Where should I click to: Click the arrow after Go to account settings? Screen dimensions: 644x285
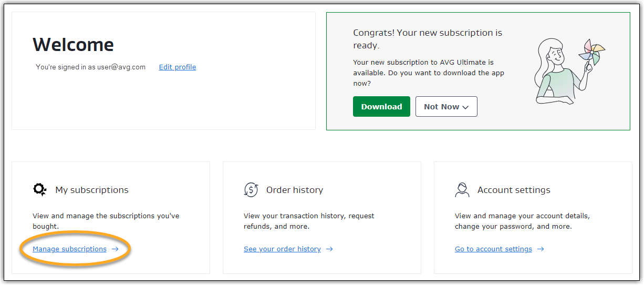(x=541, y=249)
